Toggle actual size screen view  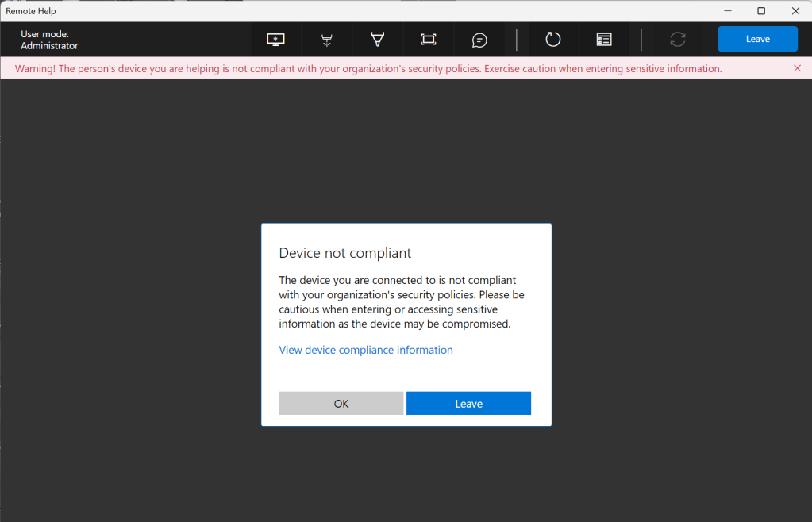click(x=429, y=40)
